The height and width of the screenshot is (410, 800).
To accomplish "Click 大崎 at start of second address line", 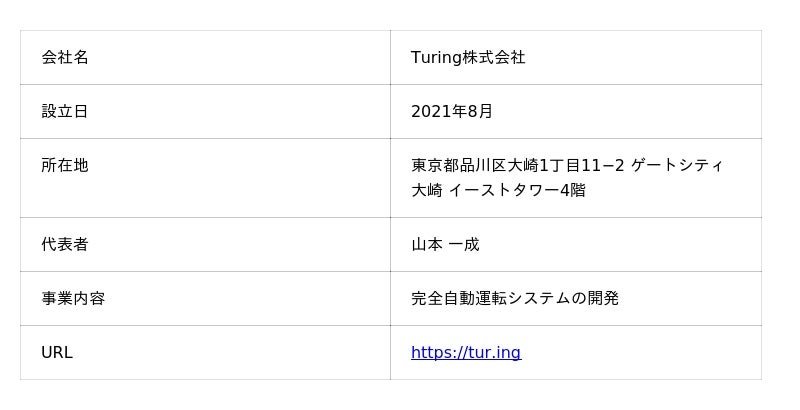I will pos(426,190).
